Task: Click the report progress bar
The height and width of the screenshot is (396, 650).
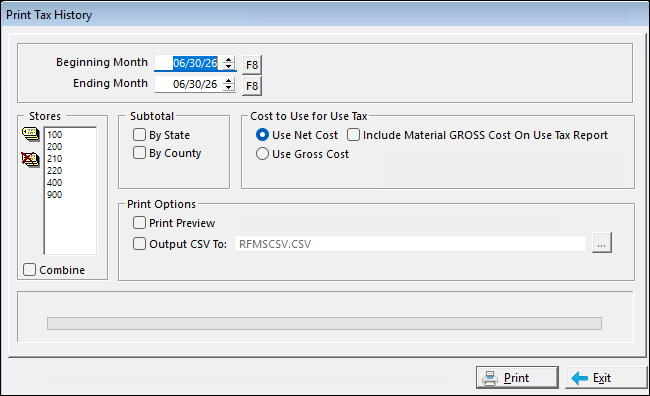Action: pos(324,323)
